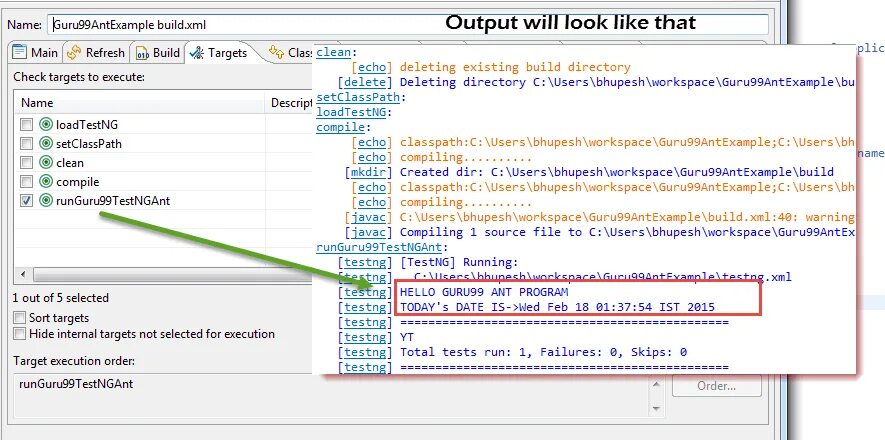This screenshot has height=440, width=885.
Task: Click the Classpath tab icon
Action: (276, 52)
